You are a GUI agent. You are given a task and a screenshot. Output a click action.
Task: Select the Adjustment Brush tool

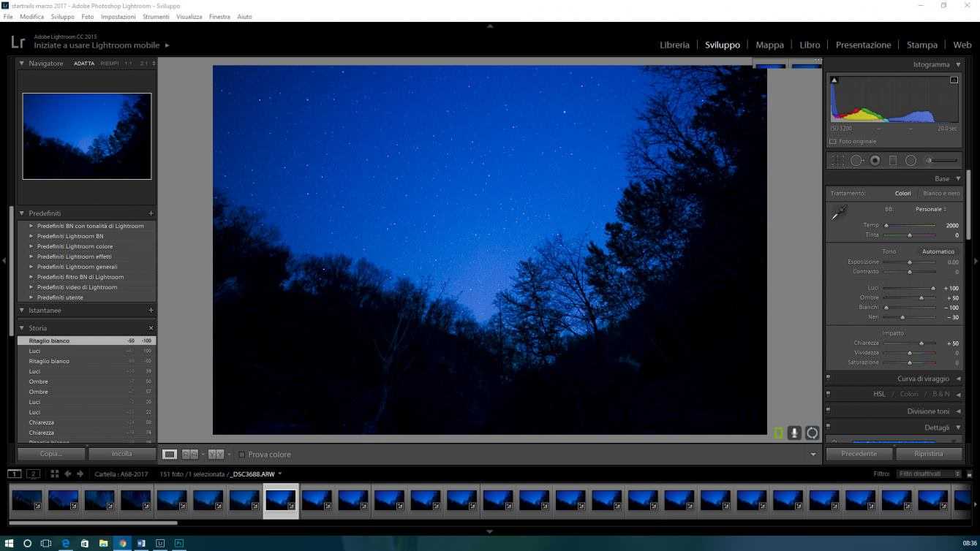pyautogui.click(x=941, y=161)
